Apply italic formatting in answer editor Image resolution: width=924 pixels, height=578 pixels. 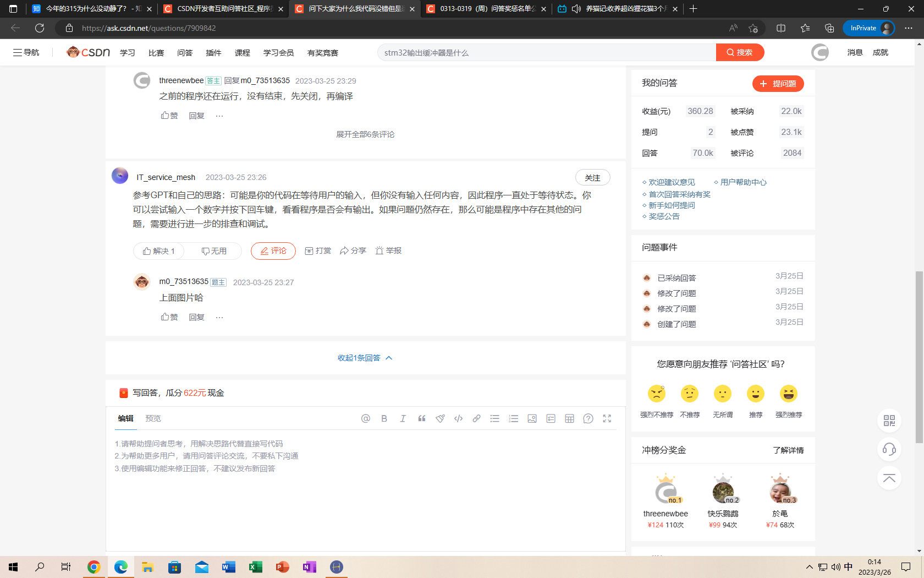click(403, 418)
